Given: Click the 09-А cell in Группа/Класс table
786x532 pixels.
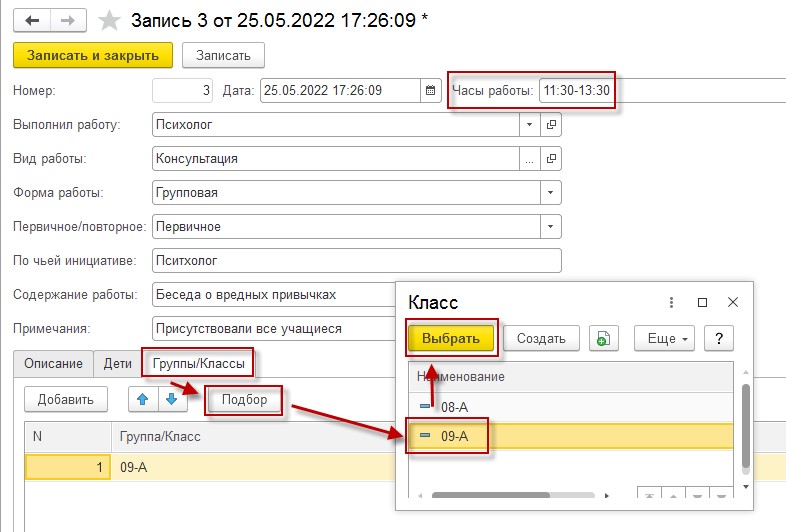Looking at the screenshot, I should [253, 467].
